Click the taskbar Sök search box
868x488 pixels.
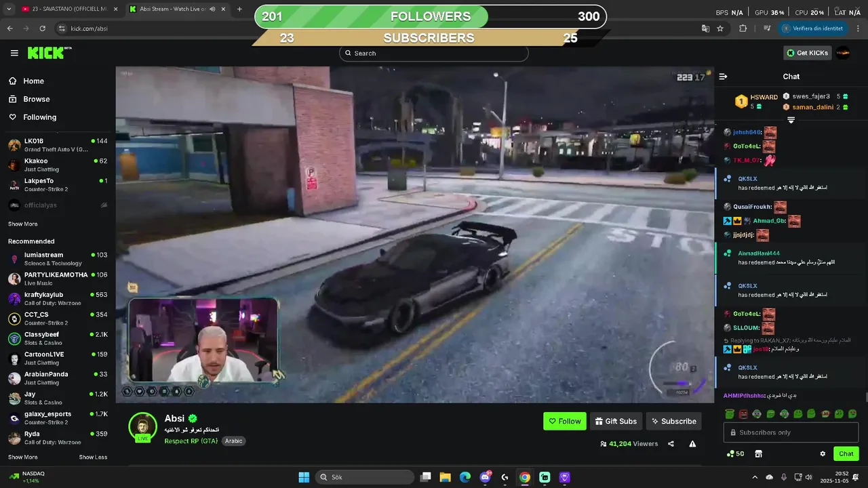click(x=366, y=477)
